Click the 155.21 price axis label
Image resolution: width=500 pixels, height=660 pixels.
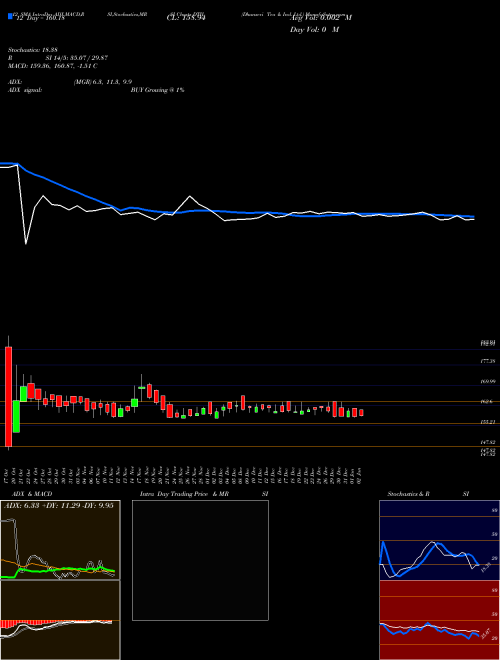point(488,422)
